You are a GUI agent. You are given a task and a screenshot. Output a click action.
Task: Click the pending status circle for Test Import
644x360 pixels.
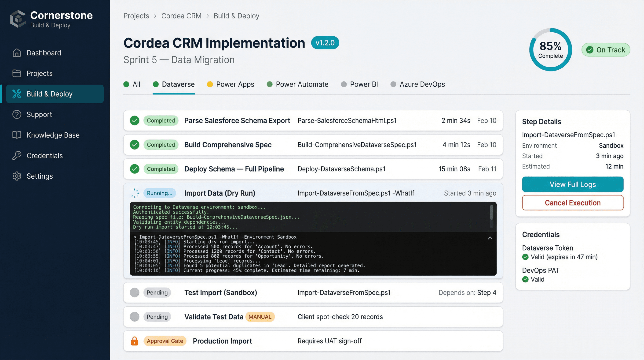135,292
